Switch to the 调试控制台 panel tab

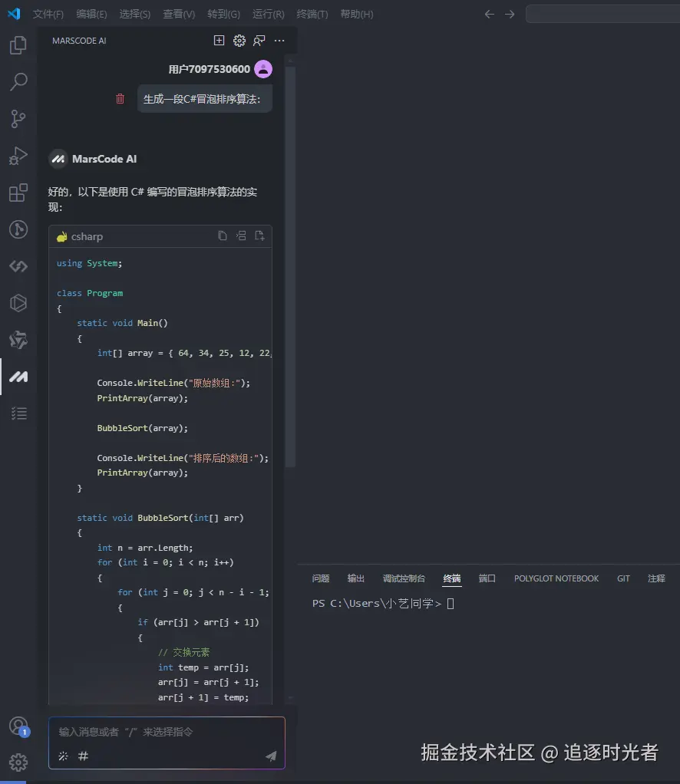pyautogui.click(x=404, y=578)
